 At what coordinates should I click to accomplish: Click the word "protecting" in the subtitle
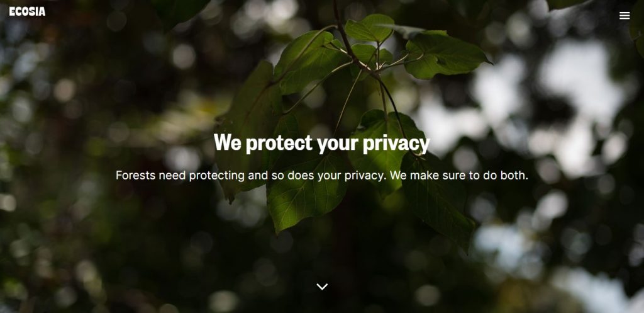click(x=217, y=176)
